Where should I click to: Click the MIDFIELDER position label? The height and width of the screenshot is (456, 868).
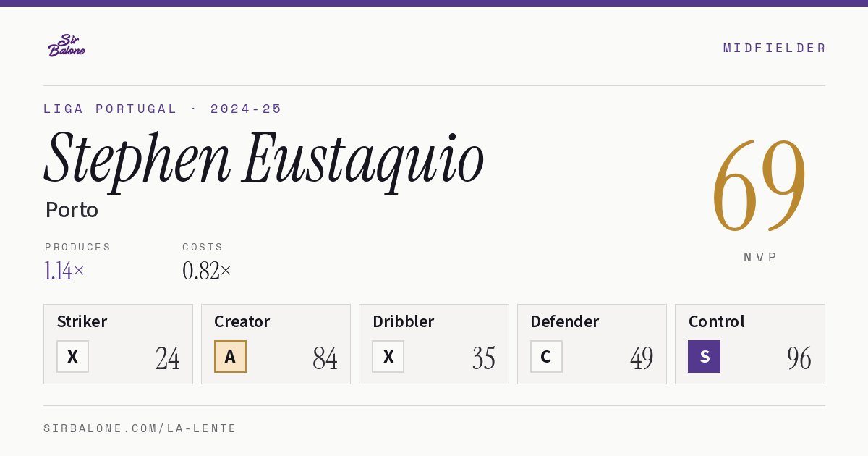pos(774,48)
